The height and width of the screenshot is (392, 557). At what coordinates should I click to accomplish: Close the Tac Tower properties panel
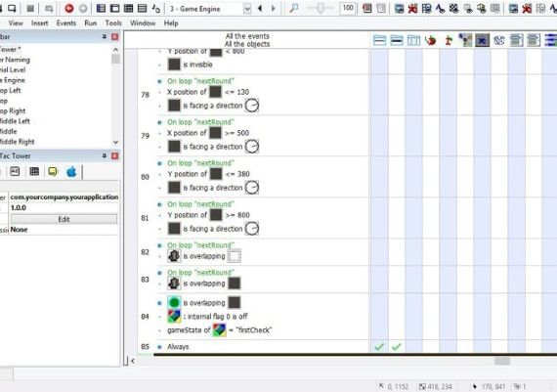click(x=114, y=155)
